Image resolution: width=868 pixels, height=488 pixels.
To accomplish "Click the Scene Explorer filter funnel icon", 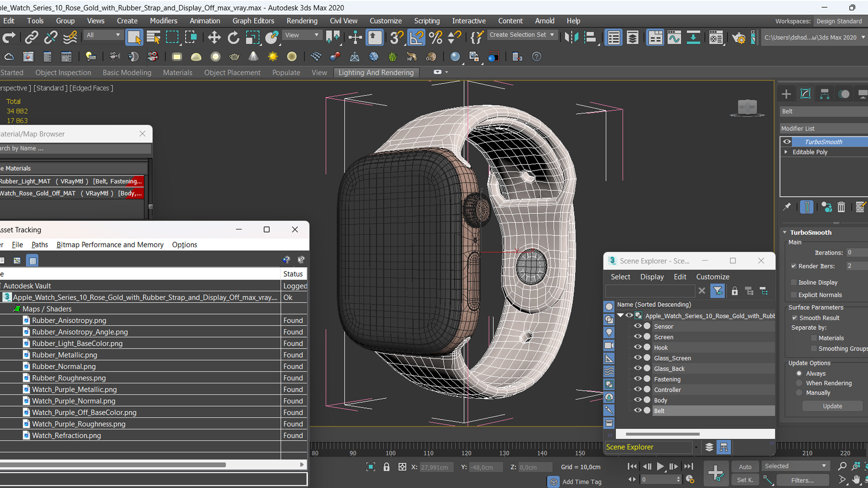I will (x=717, y=291).
